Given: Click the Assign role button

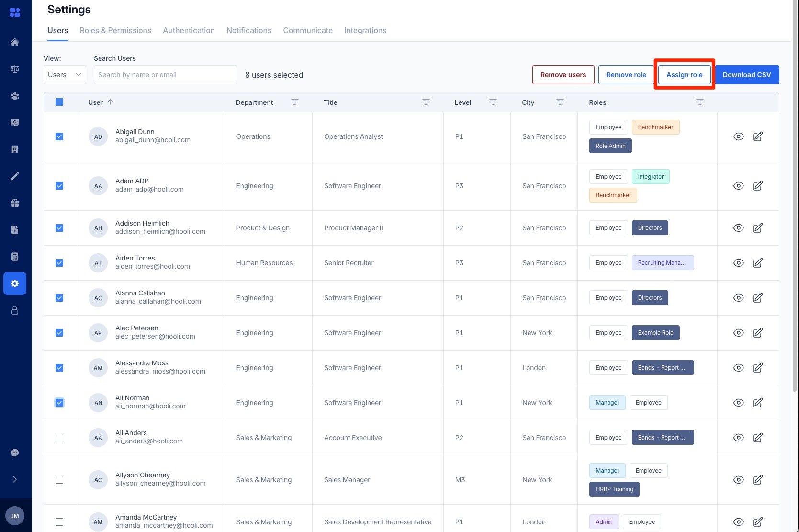Looking at the screenshot, I should 684,75.
